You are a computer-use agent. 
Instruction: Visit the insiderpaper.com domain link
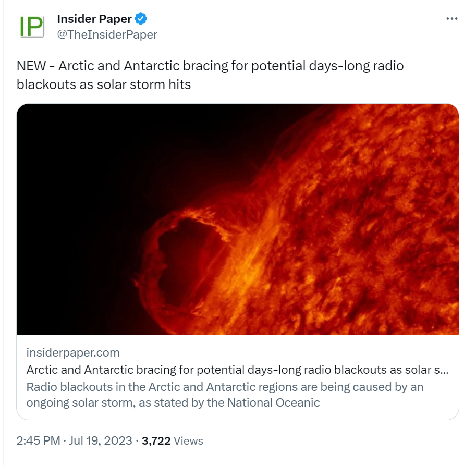[x=73, y=353]
